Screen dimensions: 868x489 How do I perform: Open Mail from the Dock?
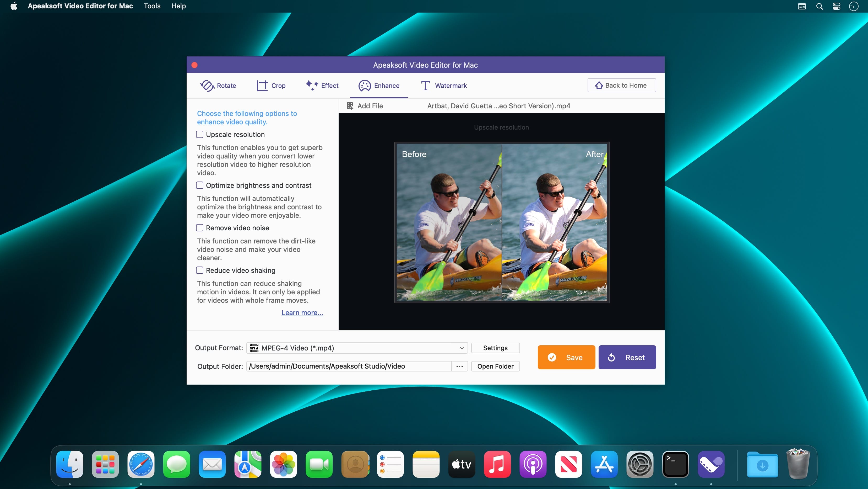[x=212, y=464]
